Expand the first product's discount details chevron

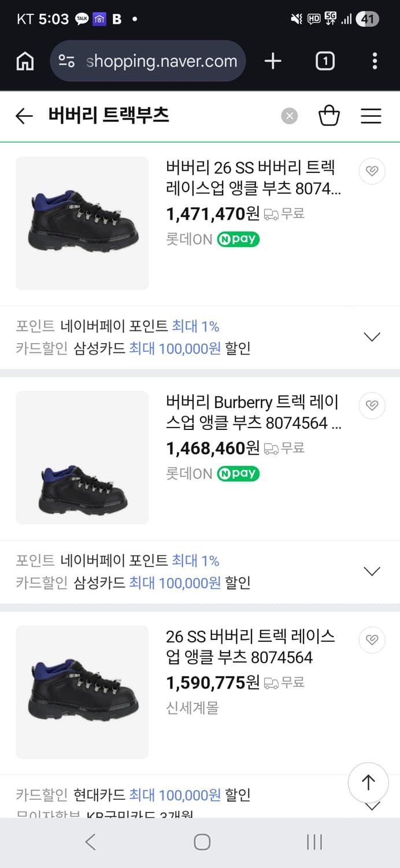pos(372,336)
